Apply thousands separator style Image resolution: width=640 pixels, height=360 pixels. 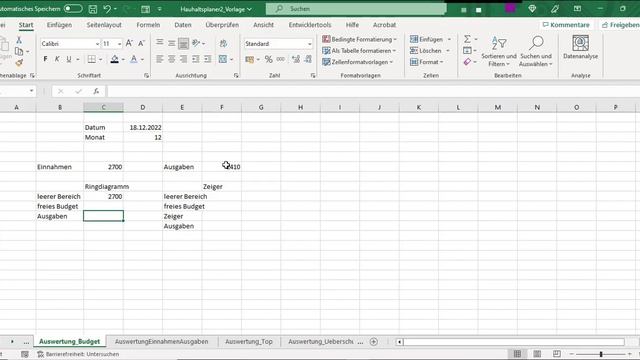pos(281,60)
